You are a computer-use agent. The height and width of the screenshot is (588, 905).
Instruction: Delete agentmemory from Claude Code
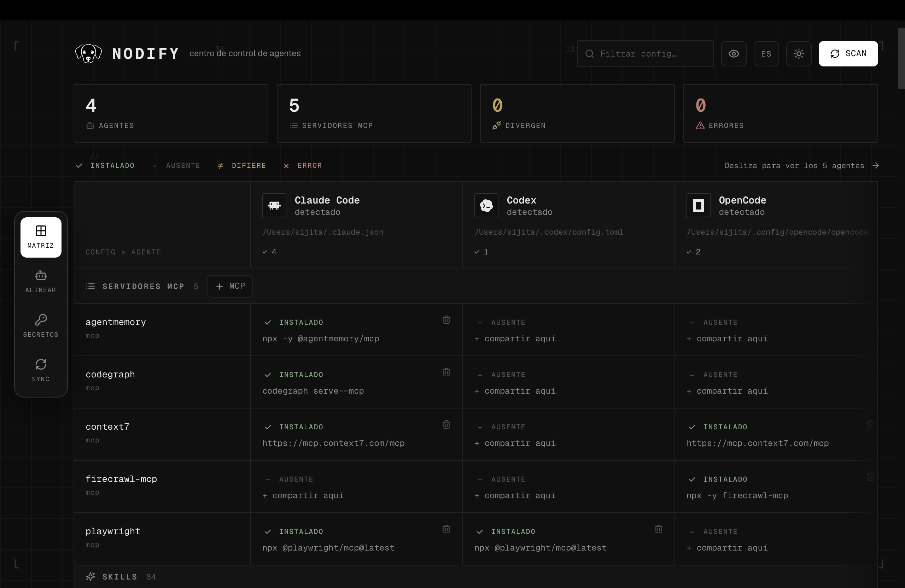coord(446,320)
